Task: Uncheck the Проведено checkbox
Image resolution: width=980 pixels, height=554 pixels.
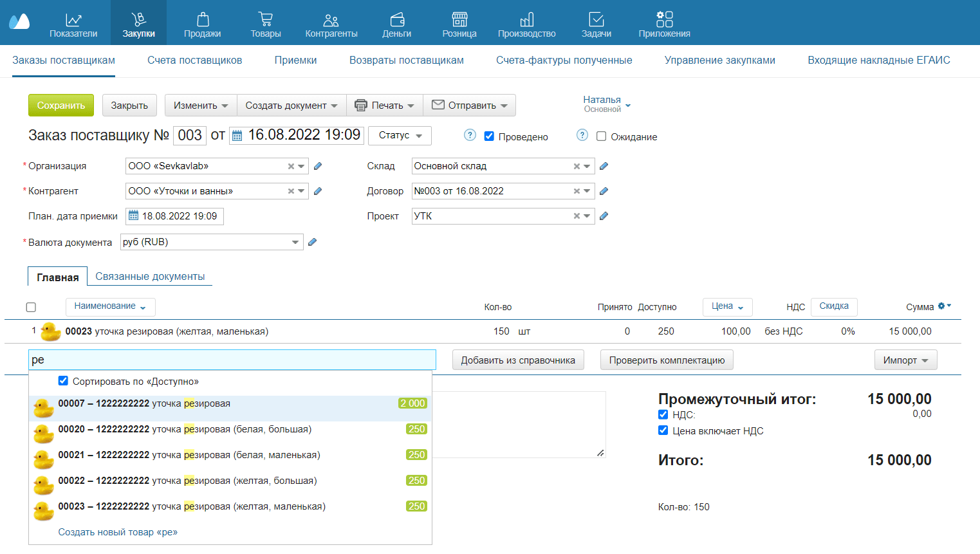Action: pos(489,136)
